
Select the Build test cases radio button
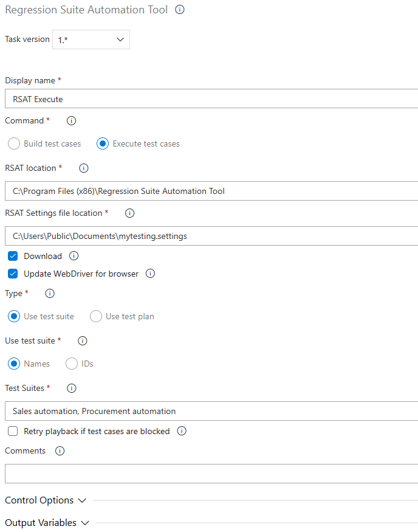coord(13,143)
